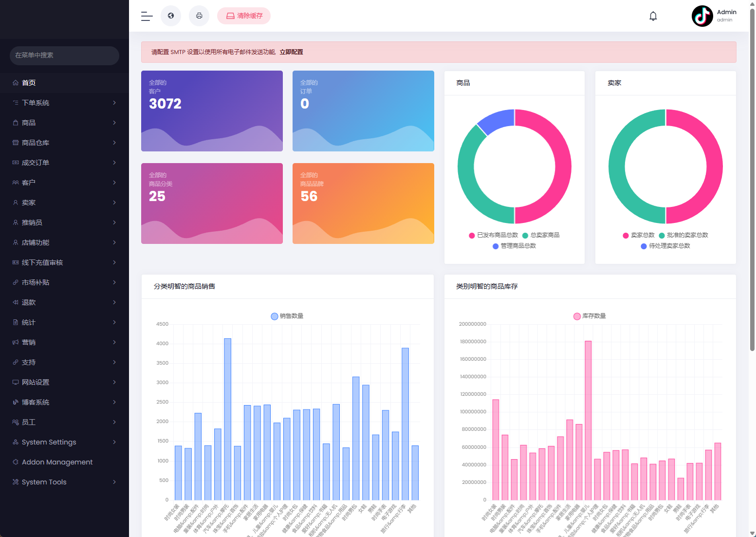Toggle the 库存数量 legend in inventory chart
Screen dimensions: 756x537
[x=590, y=316]
